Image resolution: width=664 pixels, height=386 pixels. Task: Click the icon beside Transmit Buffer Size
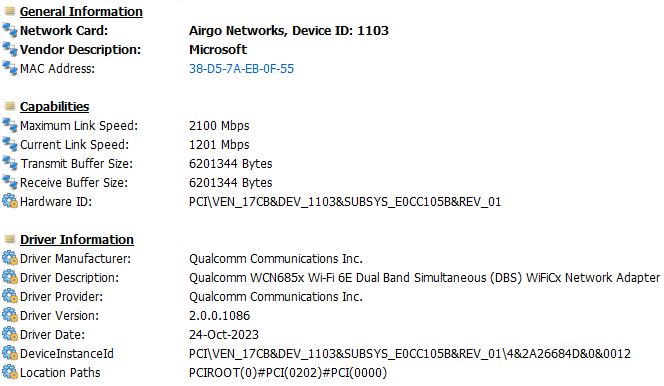(x=10, y=164)
